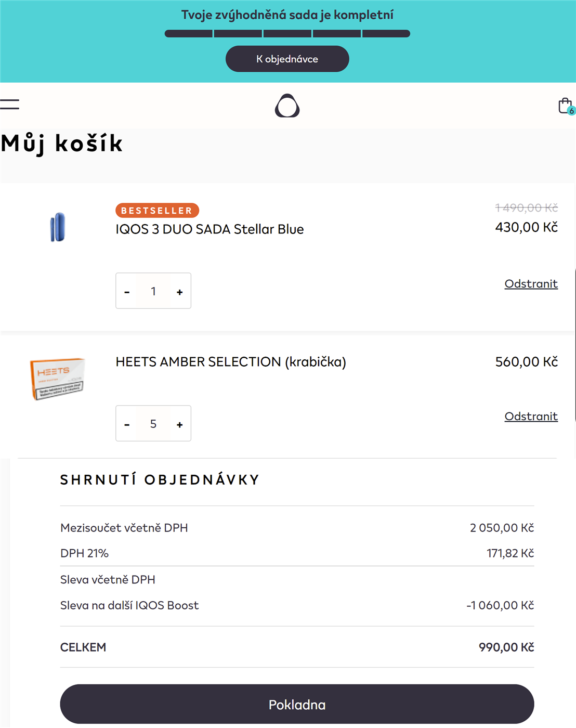Click the IQOS 3 DUO quantity field
Viewport: 576px width, 728px height.
point(153,291)
